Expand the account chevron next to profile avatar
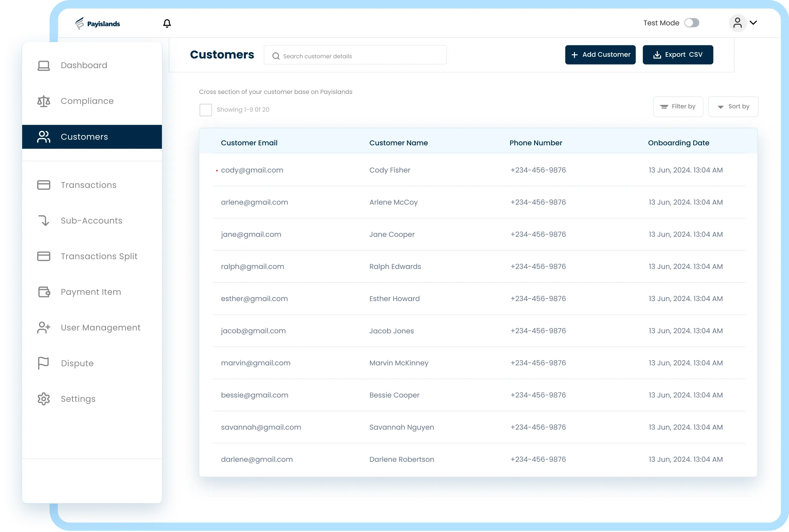Screen dimensions: 789x532 coord(754,23)
